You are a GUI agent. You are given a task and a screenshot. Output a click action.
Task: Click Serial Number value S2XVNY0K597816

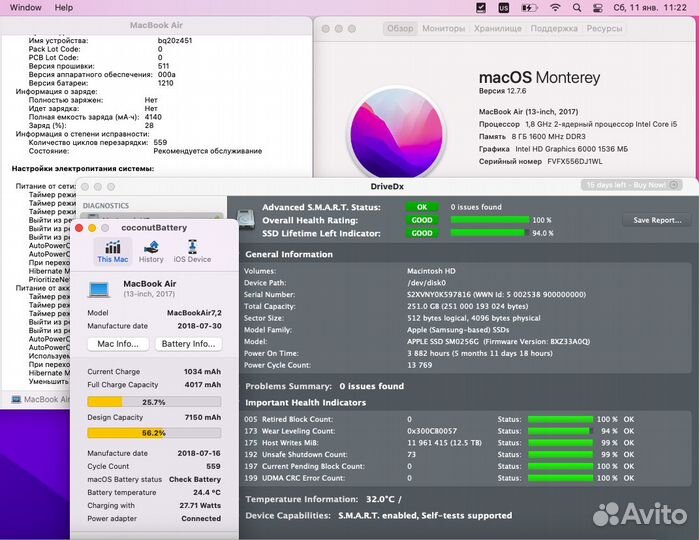pos(496,294)
